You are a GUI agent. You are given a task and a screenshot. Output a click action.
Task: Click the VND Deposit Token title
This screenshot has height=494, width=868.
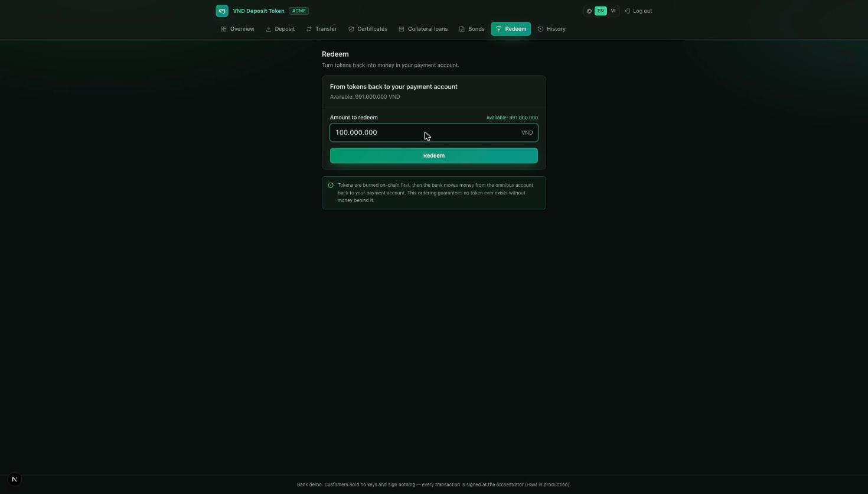pos(259,11)
